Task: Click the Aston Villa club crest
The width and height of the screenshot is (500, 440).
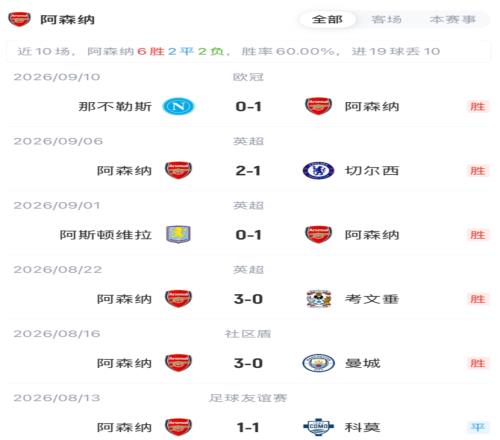Action: (178, 235)
